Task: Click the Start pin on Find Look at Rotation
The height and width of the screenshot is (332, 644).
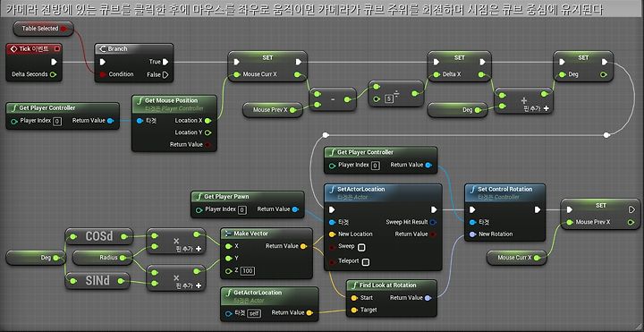Action: pos(353,298)
